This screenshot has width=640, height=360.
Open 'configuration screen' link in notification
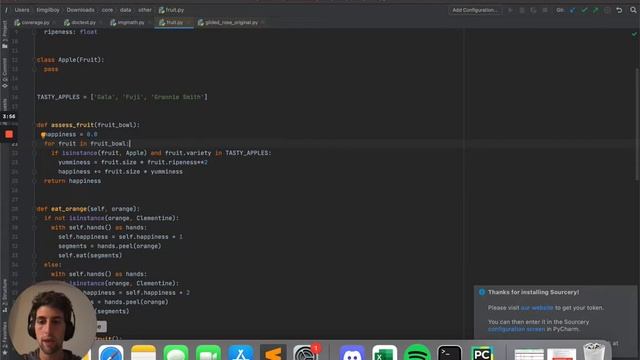(x=516, y=329)
